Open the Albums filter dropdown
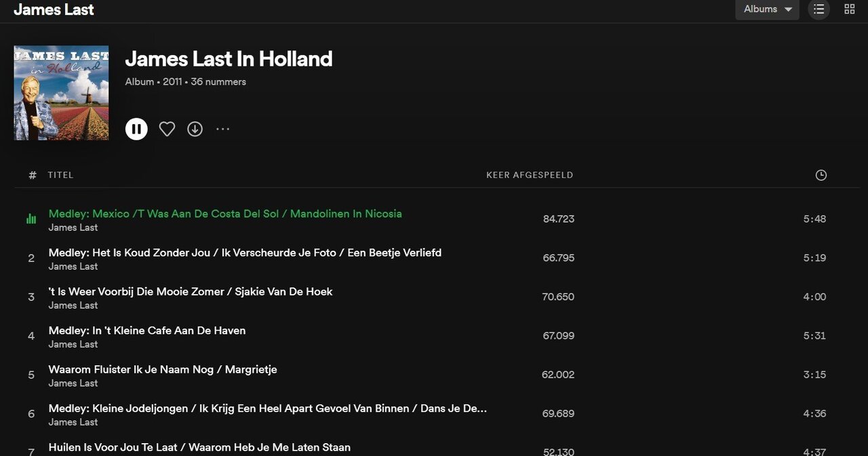The width and height of the screenshot is (868, 456). click(x=767, y=9)
